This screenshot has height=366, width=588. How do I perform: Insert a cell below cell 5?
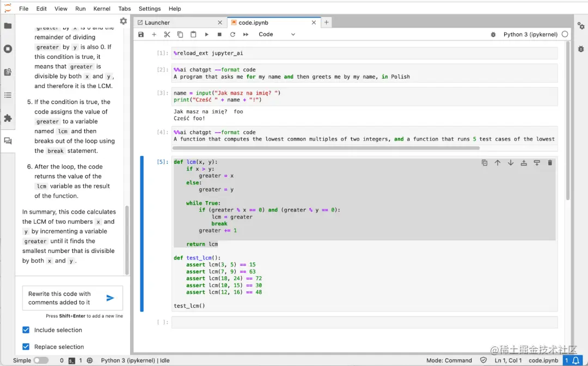click(537, 163)
